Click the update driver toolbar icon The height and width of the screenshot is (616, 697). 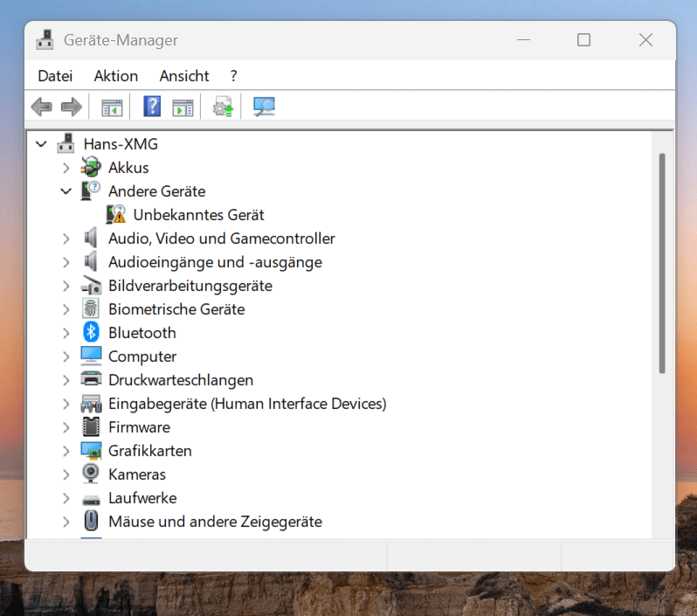[x=223, y=107]
